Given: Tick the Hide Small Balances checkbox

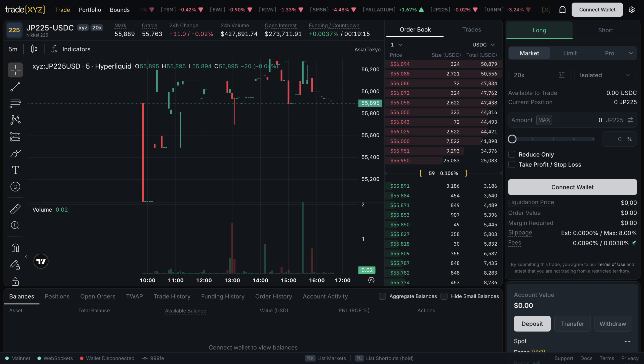Looking at the screenshot, I should pos(444,296).
